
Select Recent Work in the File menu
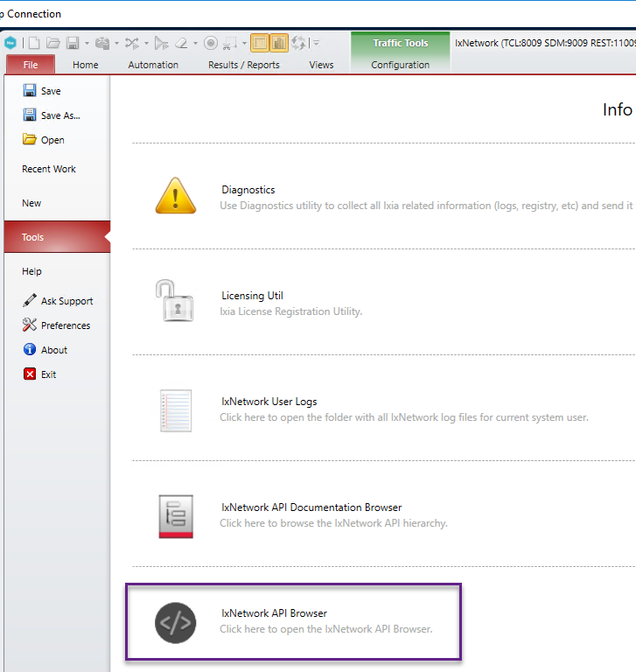tap(49, 169)
